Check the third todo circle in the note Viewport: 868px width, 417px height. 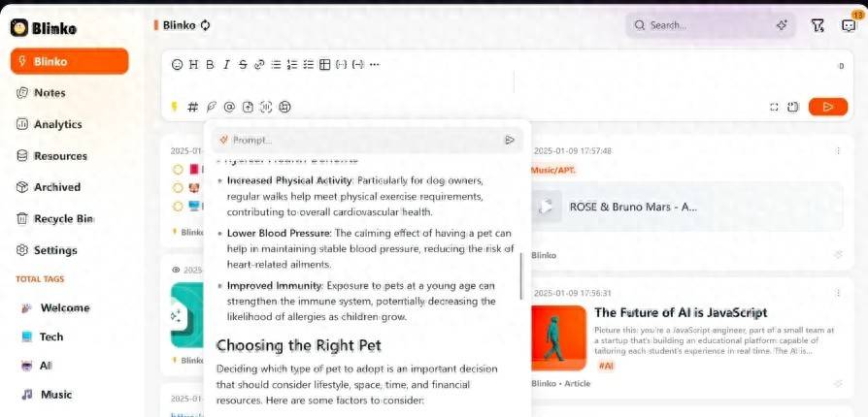(178, 206)
